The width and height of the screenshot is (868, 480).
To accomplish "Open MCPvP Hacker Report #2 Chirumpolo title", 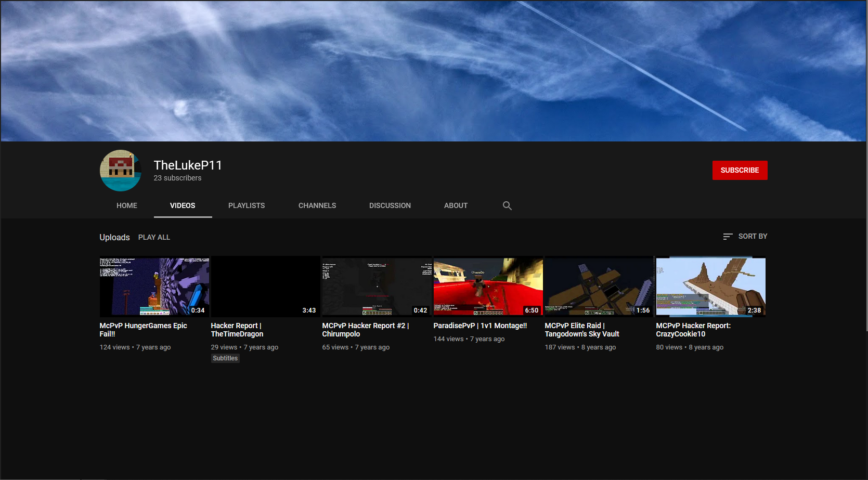I will [366, 330].
